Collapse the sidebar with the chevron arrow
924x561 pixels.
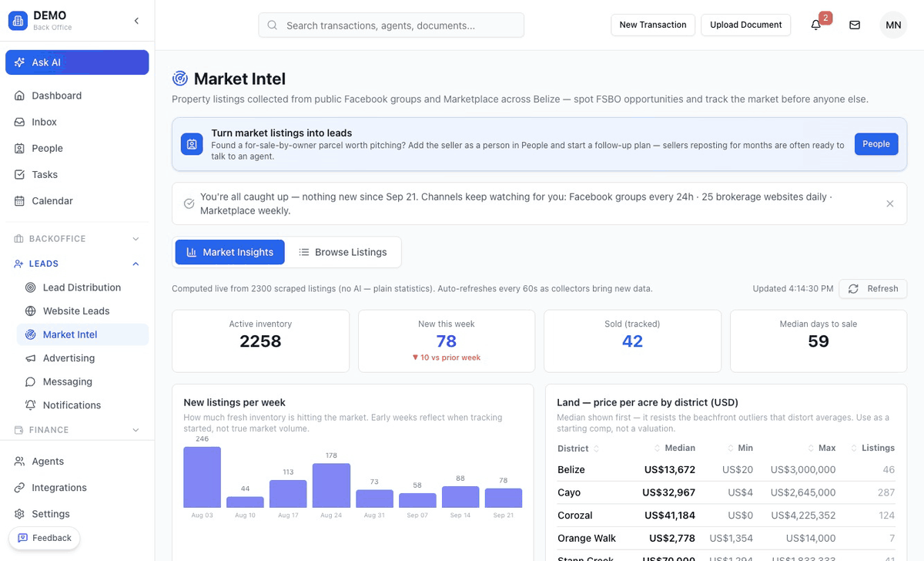coord(136,21)
